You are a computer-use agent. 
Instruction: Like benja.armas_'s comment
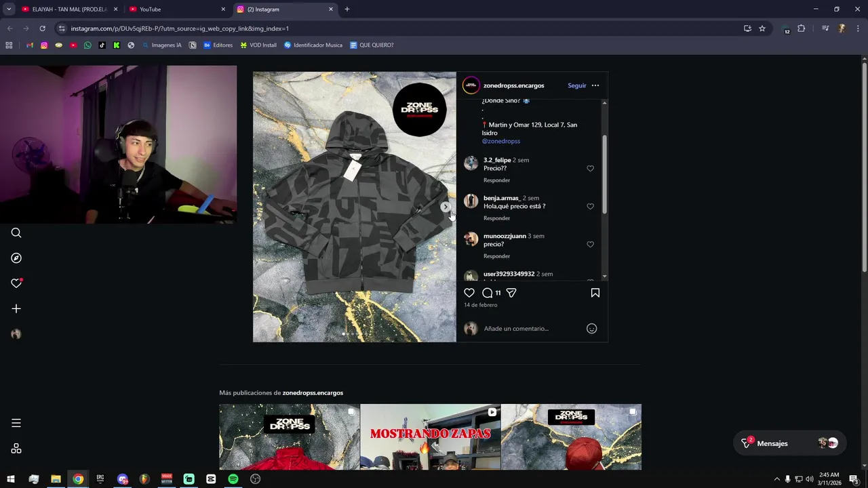(x=590, y=207)
